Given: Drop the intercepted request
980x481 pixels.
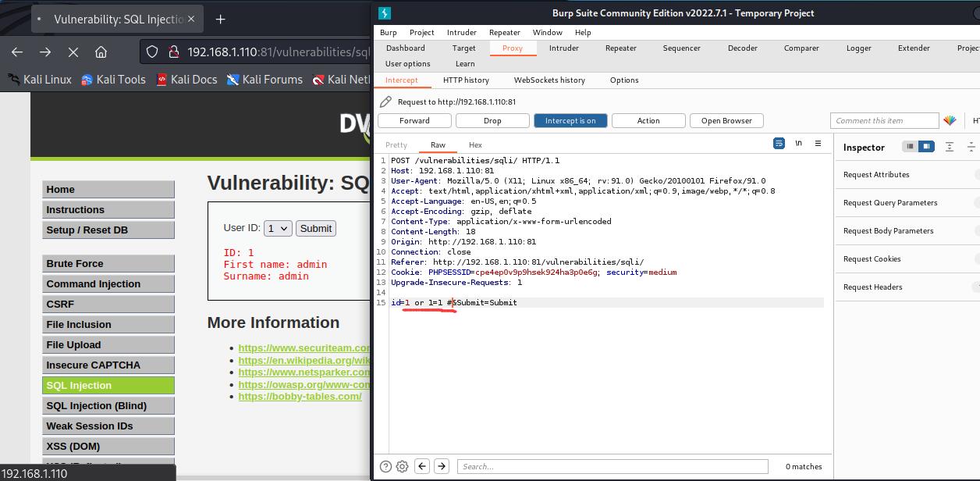Looking at the screenshot, I should pos(492,120).
